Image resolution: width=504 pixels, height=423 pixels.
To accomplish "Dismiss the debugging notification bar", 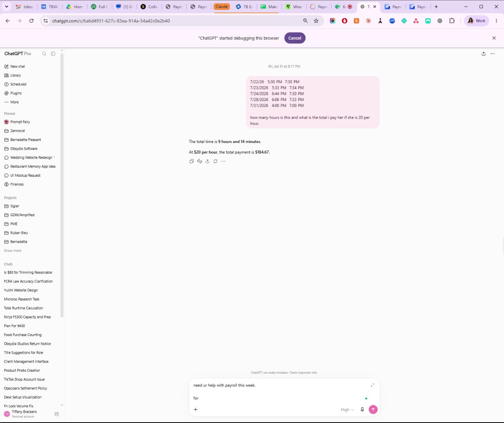I will click(494, 38).
